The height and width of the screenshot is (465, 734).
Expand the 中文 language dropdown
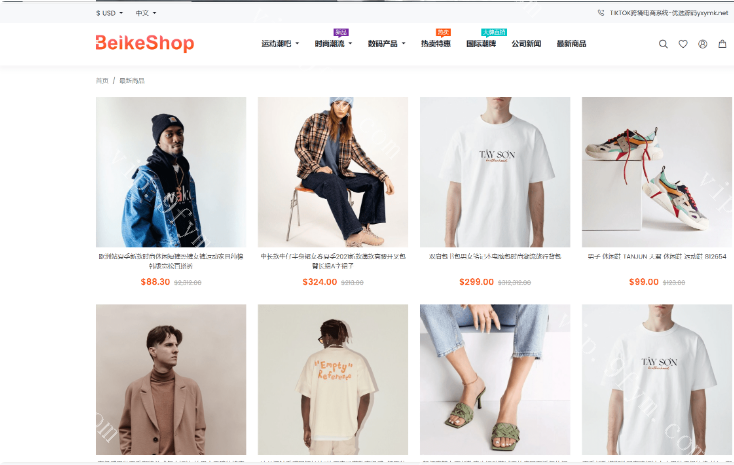click(146, 13)
